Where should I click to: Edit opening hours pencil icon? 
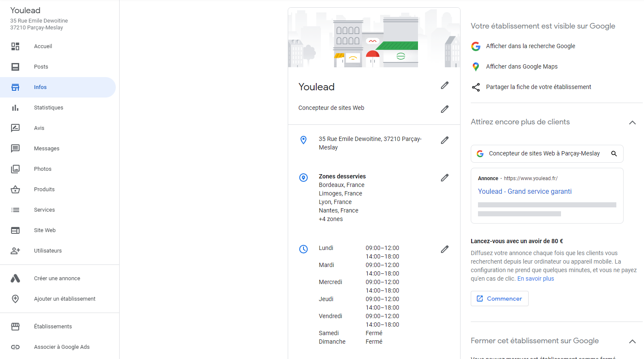click(445, 250)
